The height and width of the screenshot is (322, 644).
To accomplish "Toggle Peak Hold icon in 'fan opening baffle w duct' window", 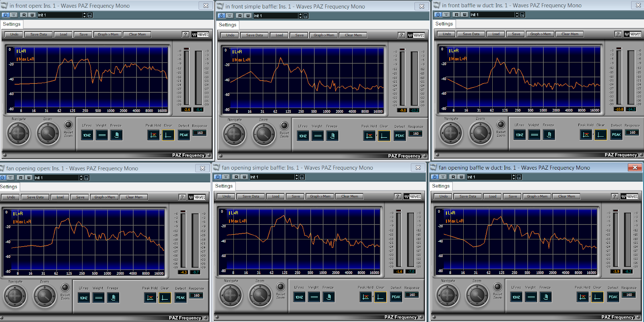I will (582, 297).
